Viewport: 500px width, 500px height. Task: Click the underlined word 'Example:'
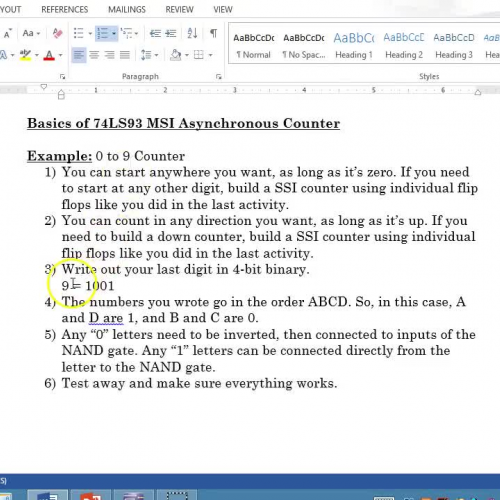click(x=59, y=156)
